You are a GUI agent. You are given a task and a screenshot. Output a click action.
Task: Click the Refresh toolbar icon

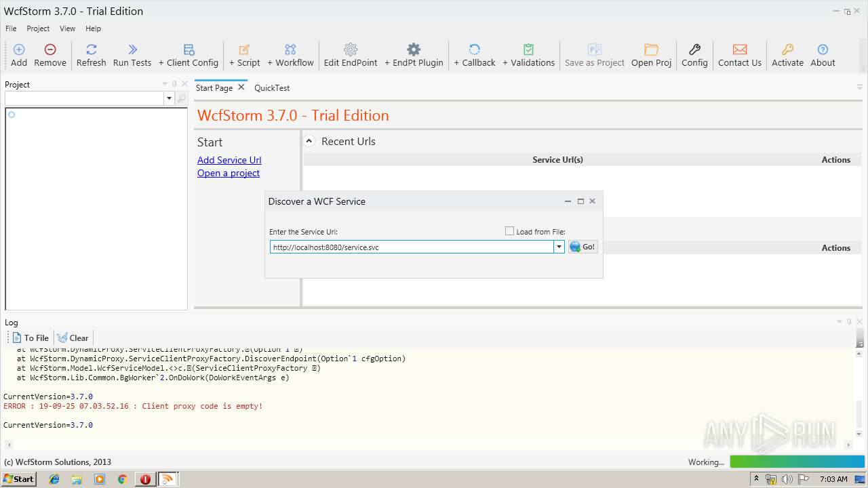coord(91,49)
